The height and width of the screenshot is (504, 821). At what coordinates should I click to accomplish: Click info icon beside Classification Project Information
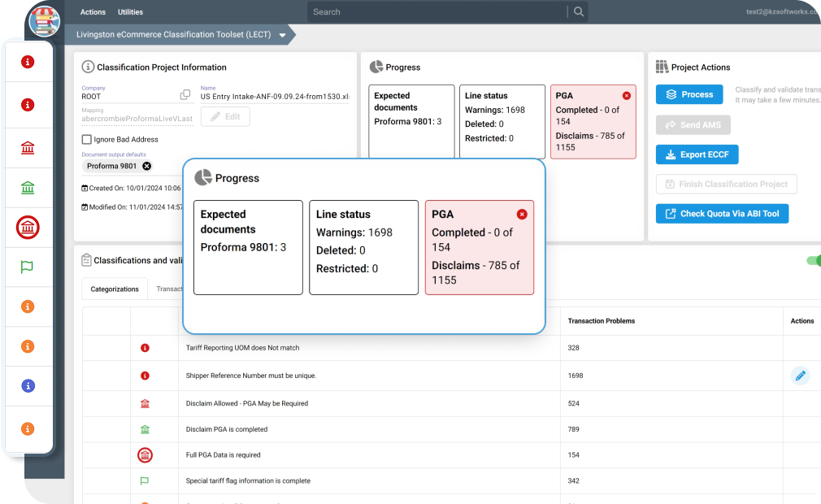coord(88,67)
